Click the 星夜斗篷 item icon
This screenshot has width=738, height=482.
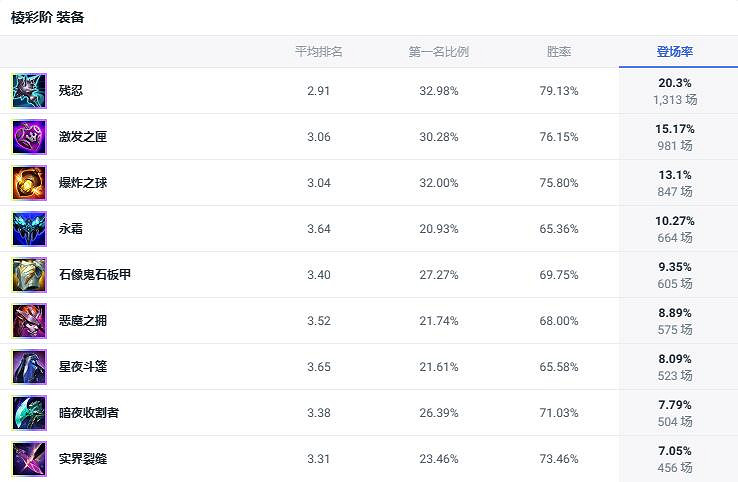29,367
